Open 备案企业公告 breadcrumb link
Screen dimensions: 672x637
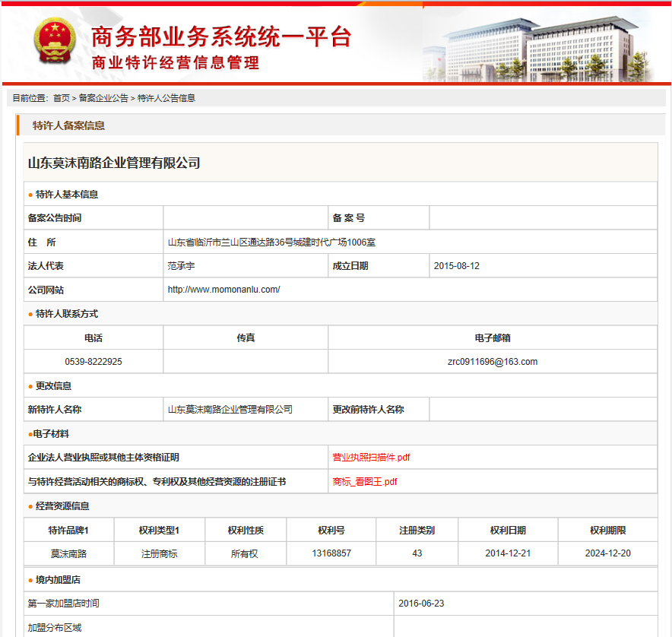[103, 98]
